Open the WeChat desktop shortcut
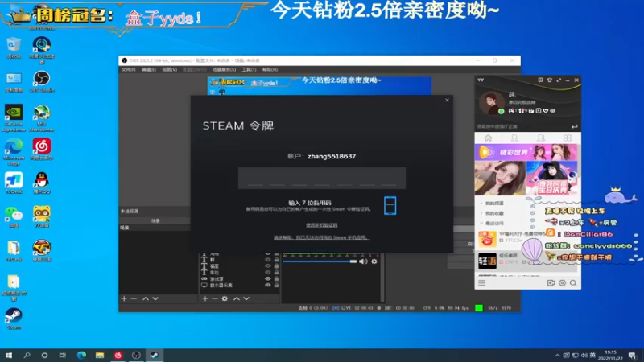The width and height of the screenshot is (644, 362). pyautogui.click(x=14, y=216)
